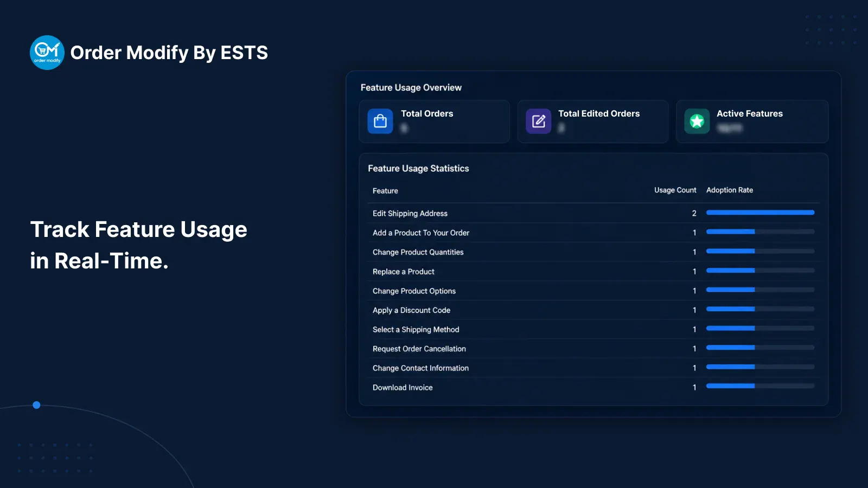This screenshot has width=868, height=488.
Task: Click the Total Orders shopping bag icon
Action: coord(380,121)
